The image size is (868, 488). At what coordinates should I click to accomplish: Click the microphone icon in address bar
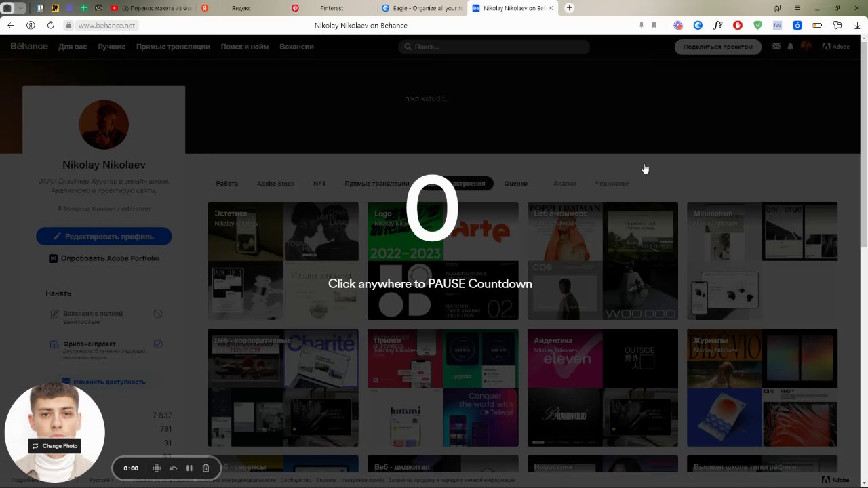(641, 25)
